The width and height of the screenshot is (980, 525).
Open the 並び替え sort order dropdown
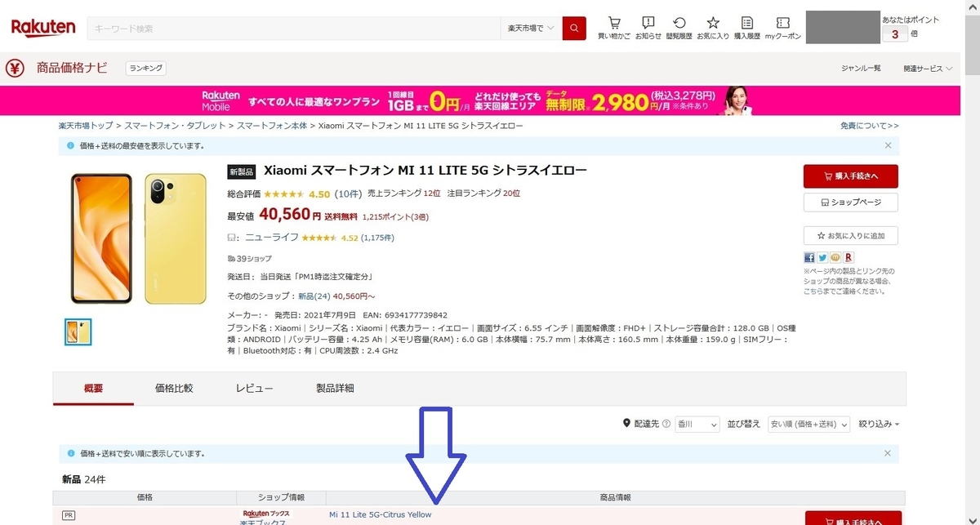click(x=808, y=424)
